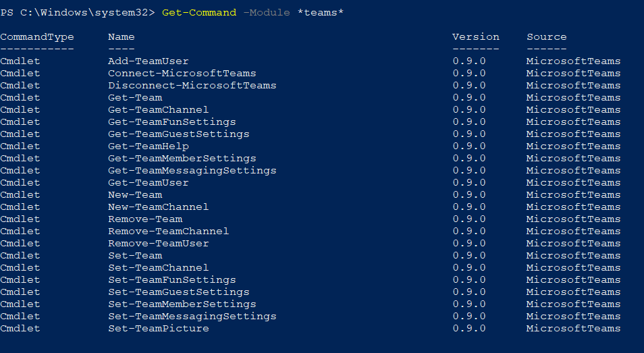Click the Version column header
Viewport: 644px width, 353px height.
[x=476, y=37]
